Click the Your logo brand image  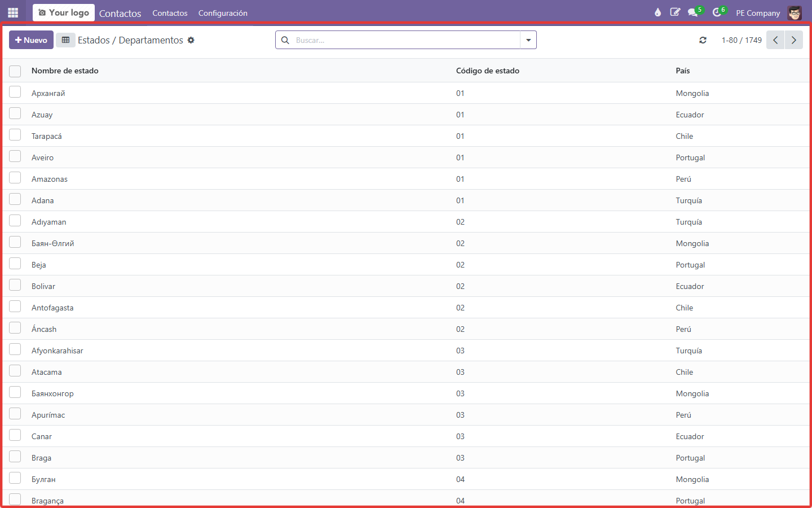pos(64,12)
